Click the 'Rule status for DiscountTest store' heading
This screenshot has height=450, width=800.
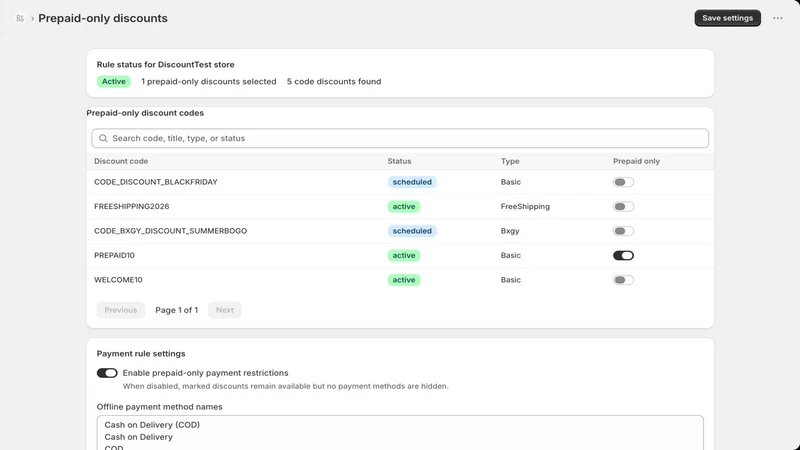165,65
